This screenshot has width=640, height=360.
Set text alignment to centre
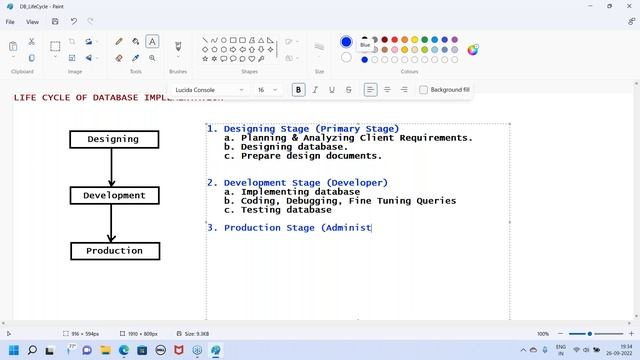(x=387, y=90)
